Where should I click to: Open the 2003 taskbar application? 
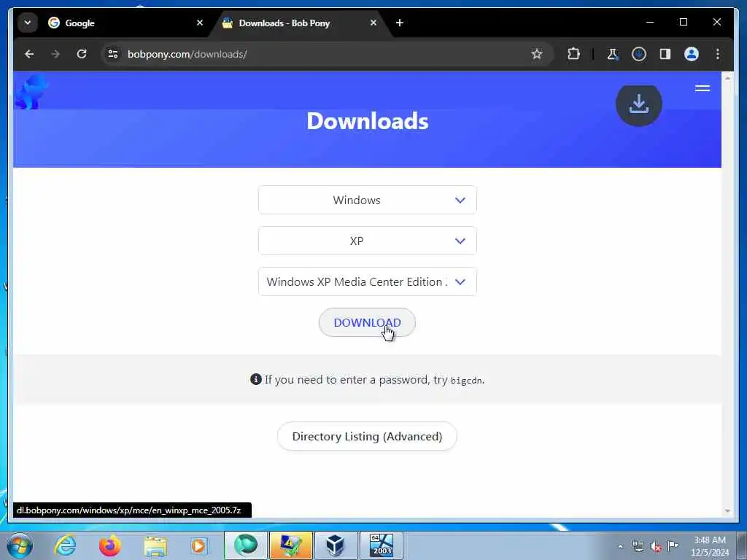click(381, 545)
